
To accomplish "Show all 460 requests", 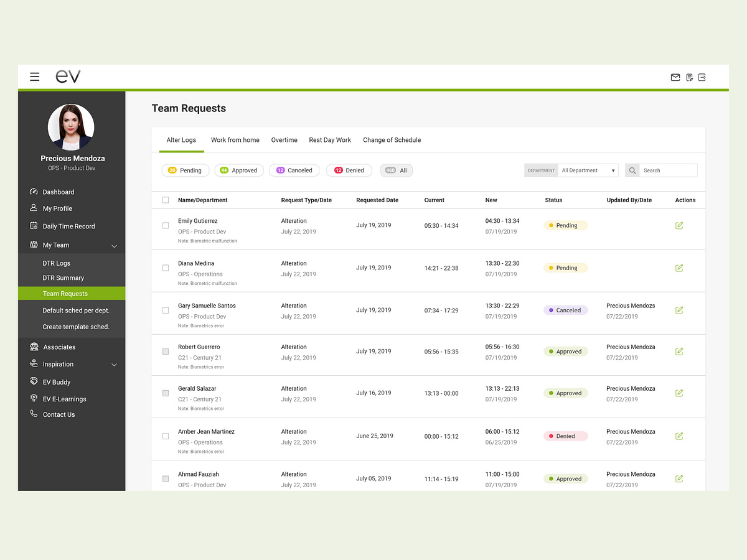I will coord(397,170).
